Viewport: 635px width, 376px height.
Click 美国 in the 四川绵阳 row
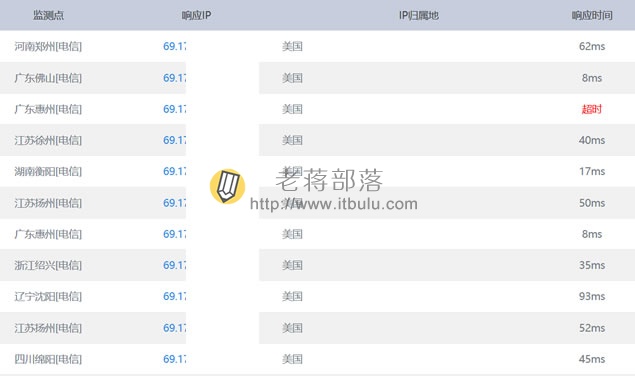292,359
